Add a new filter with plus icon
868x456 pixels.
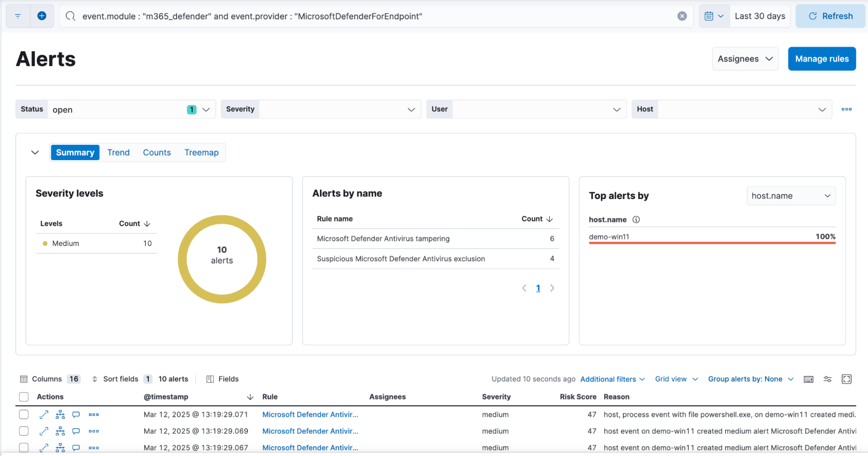point(42,16)
